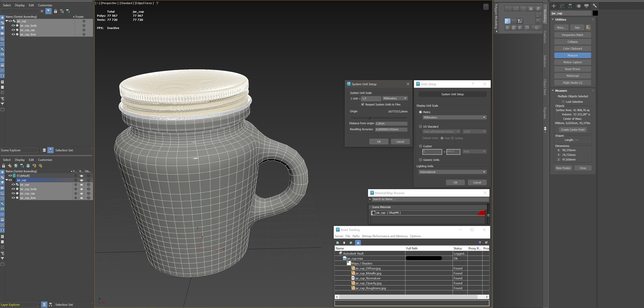Open the Modify tab in command panel

562,6
